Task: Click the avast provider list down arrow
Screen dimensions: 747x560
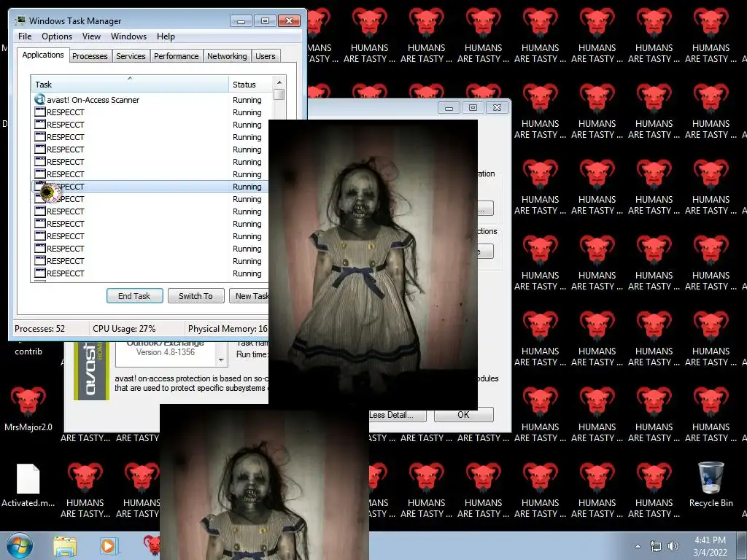Action: (221, 360)
